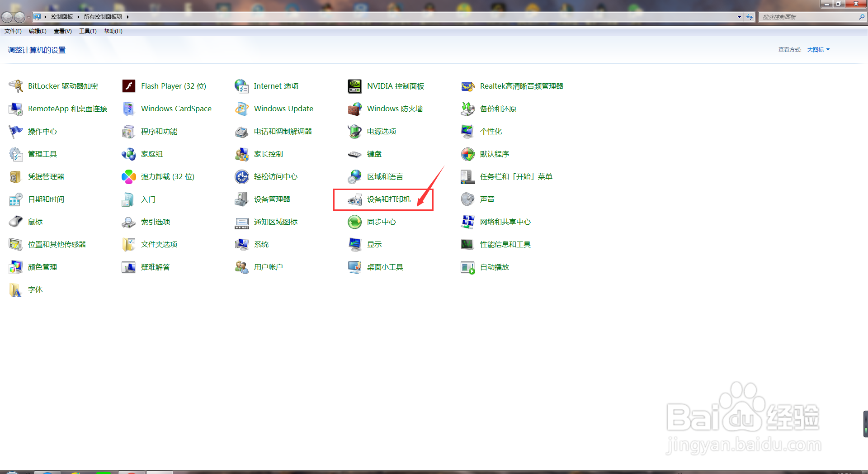868x474 pixels.
Task: Click the 控制面板 breadcrumb in address bar
Action: point(62,17)
